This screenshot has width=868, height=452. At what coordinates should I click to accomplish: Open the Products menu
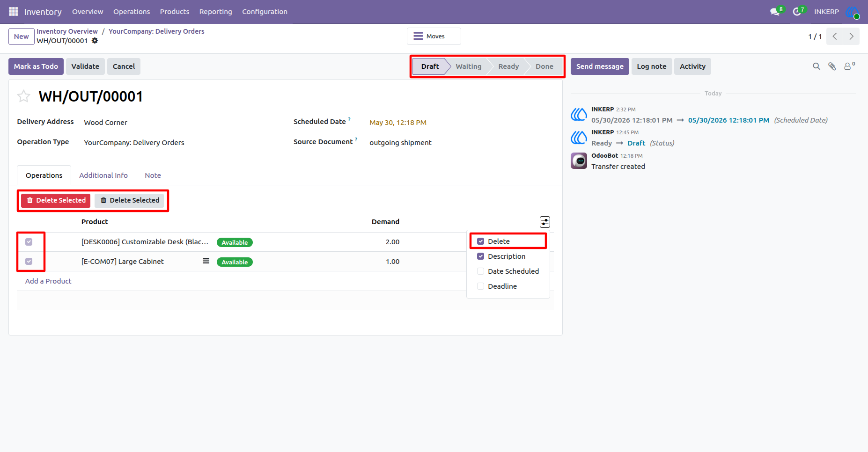(x=175, y=12)
